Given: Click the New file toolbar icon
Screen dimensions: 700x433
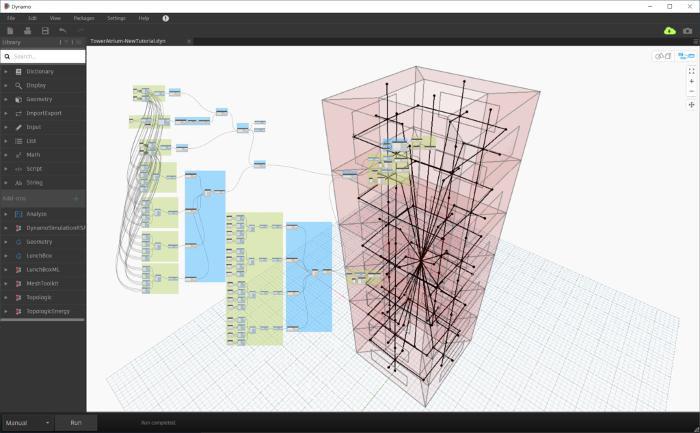Looking at the screenshot, I should [10, 30].
